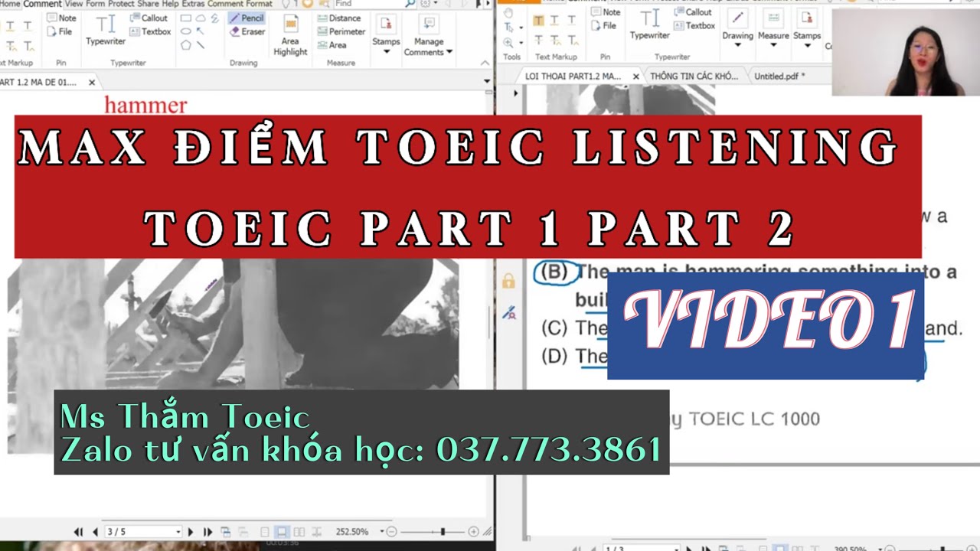Click zoom out minus button in left window
The image size is (980, 551).
(391, 531)
